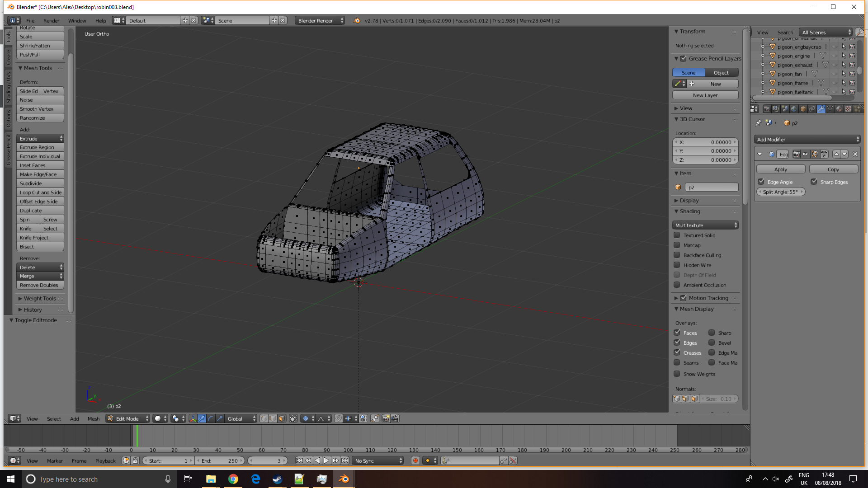
Task: Open the Mesh menu in 3D view header
Action: click(94, 418)
